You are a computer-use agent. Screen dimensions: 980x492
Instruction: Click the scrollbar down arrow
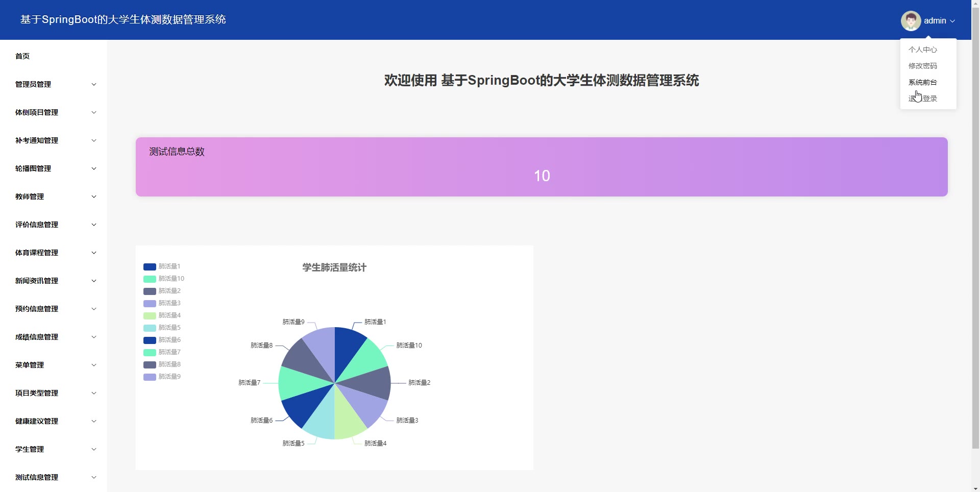click(x=975, y=488)
